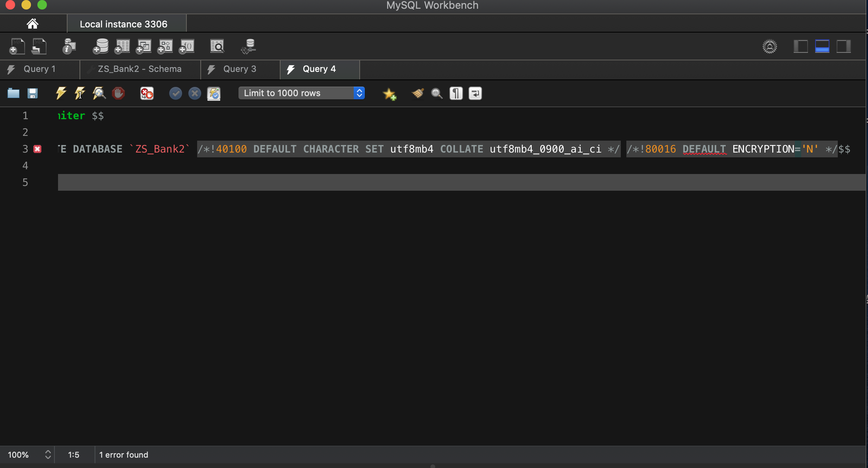Open the object inspector icon

(x=69, y=46)
